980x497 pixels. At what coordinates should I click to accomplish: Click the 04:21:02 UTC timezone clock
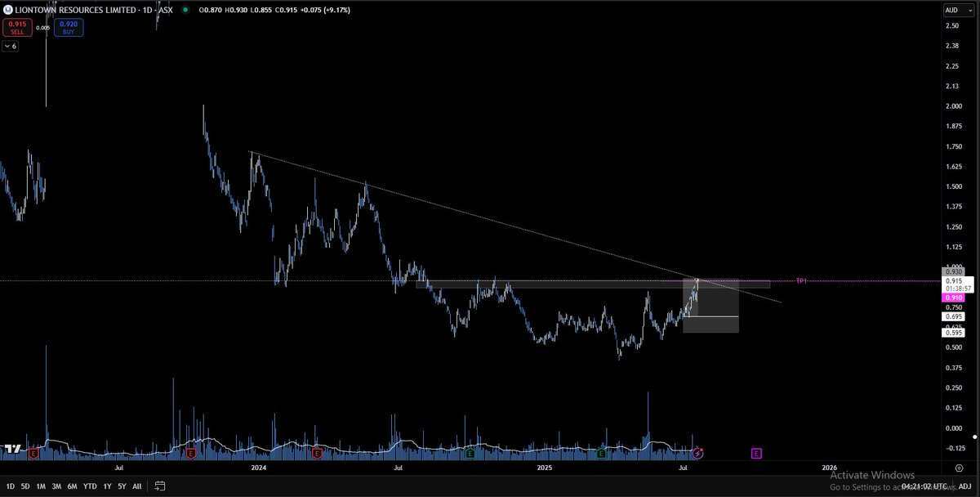(x=926, y=486)
